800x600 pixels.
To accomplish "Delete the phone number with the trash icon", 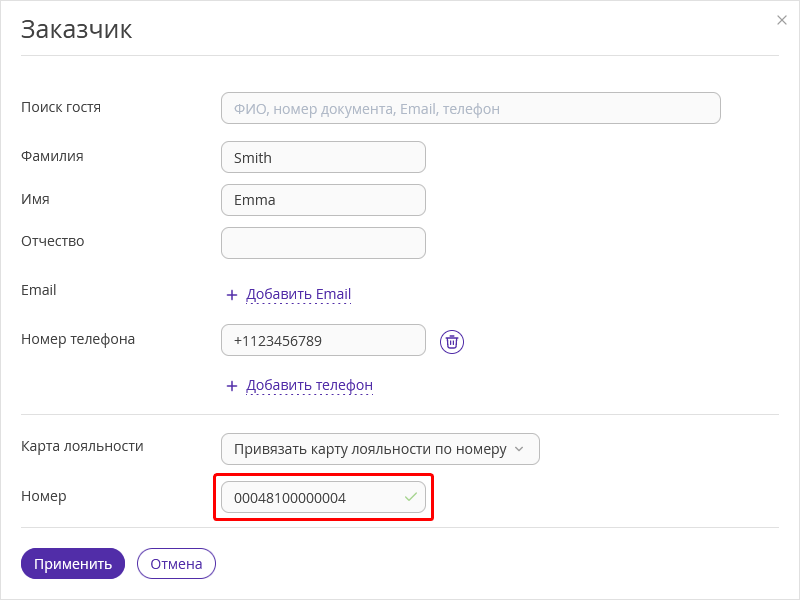I will (x=452, y=342).
